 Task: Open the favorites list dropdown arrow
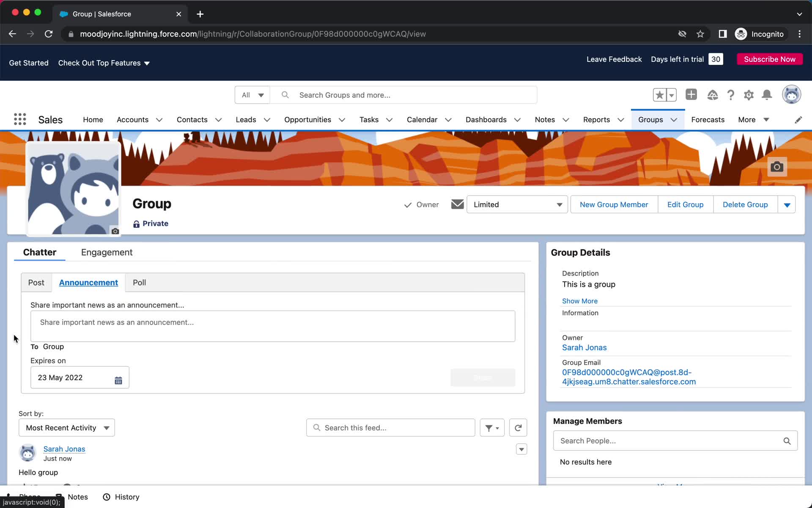[672, 95]
